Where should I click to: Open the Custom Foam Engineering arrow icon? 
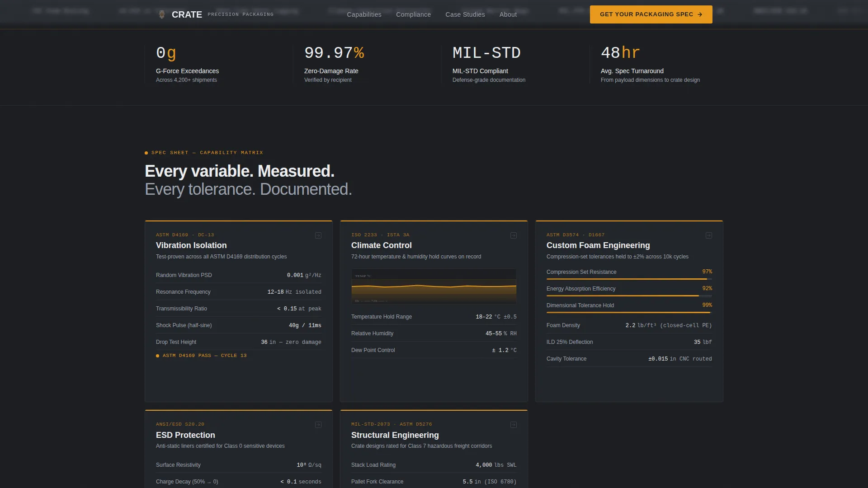tap(709, 235)
